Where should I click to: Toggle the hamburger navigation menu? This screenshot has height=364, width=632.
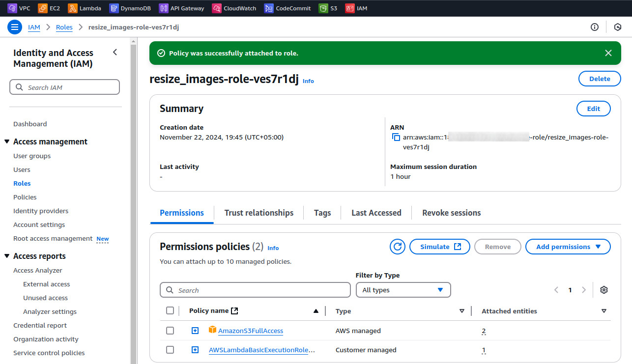tap(15, 27)
